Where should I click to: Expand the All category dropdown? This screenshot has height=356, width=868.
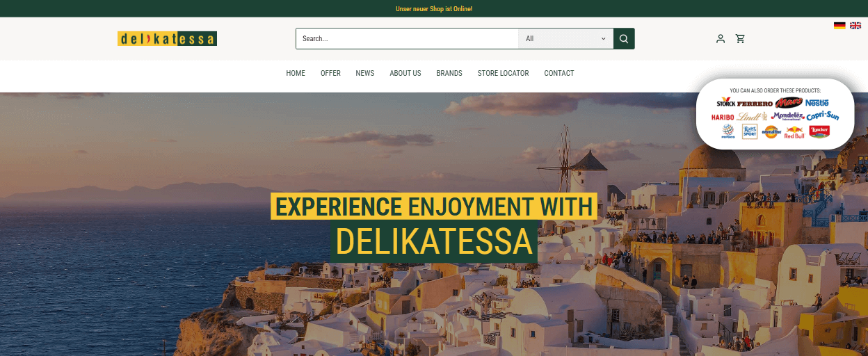pyautogui.click(x=566, y=39)
